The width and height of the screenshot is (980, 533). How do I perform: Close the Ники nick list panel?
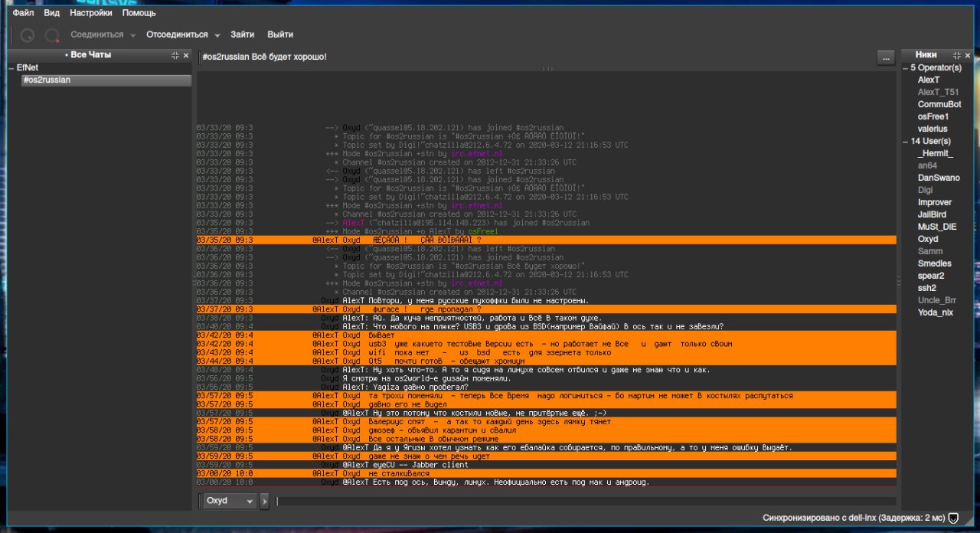(967, 55)
